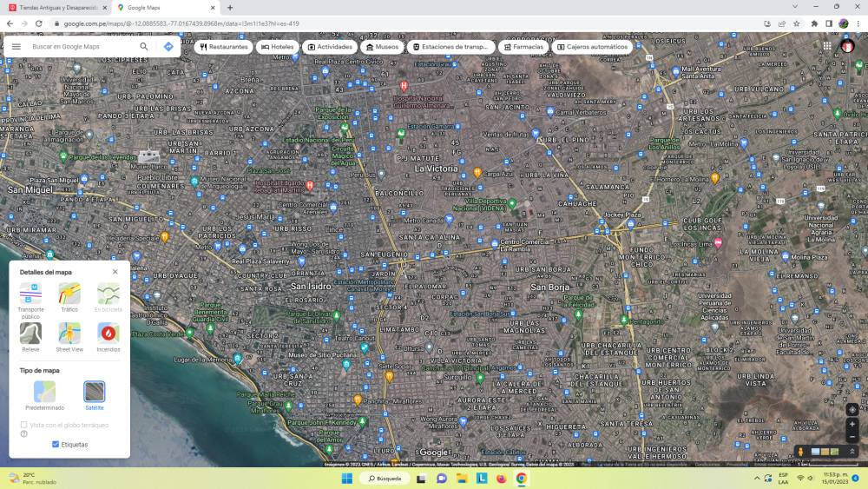868x489 pixels.
Task: Open the Google apps grid launcher
Action: [x=827, y=47]
